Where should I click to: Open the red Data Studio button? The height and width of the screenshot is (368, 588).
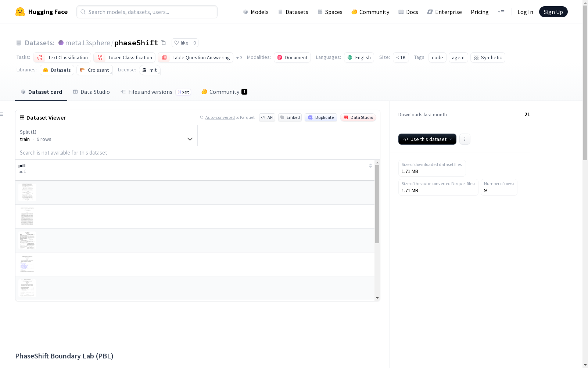pyautogui.click(x=358, y=117)
